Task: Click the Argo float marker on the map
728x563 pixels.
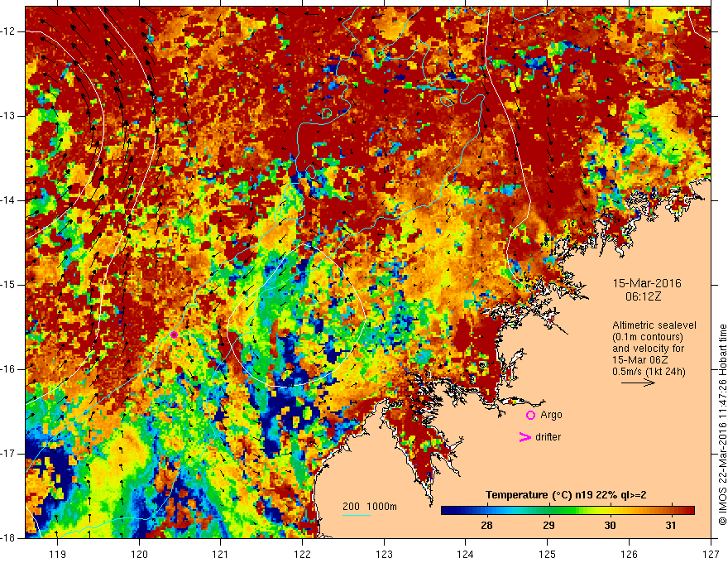Action: [174, 334]
